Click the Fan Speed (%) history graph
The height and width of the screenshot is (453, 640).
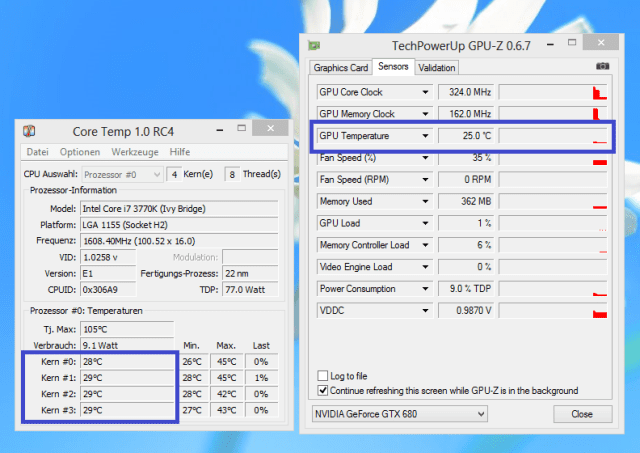(553, 158)
